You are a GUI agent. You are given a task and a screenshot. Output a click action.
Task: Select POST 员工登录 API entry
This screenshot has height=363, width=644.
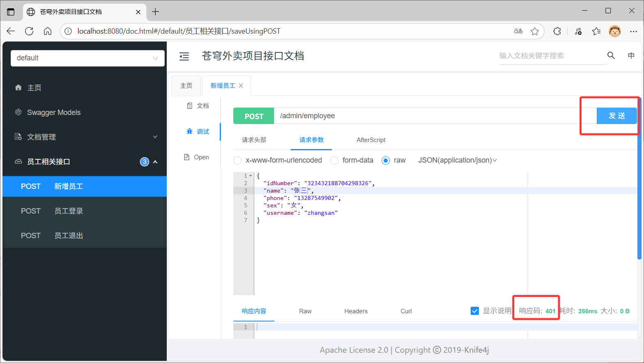click(85, 211)
